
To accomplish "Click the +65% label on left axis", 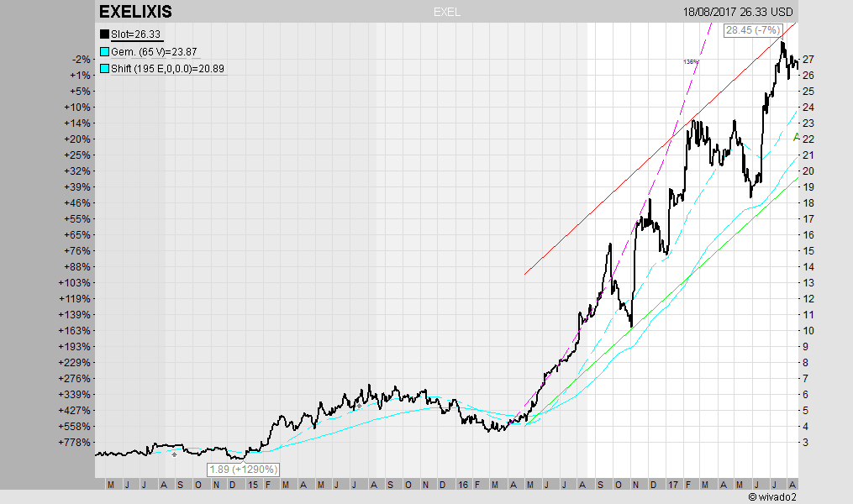I will (x=77, y=235).
